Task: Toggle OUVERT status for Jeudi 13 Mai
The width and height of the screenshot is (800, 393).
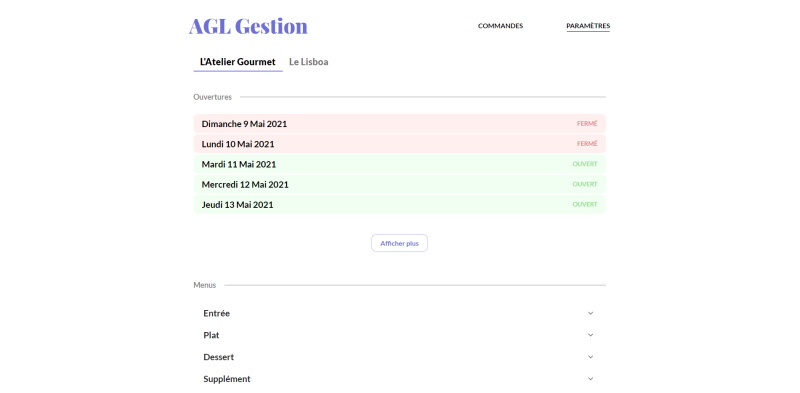Action: pos(585,204)
